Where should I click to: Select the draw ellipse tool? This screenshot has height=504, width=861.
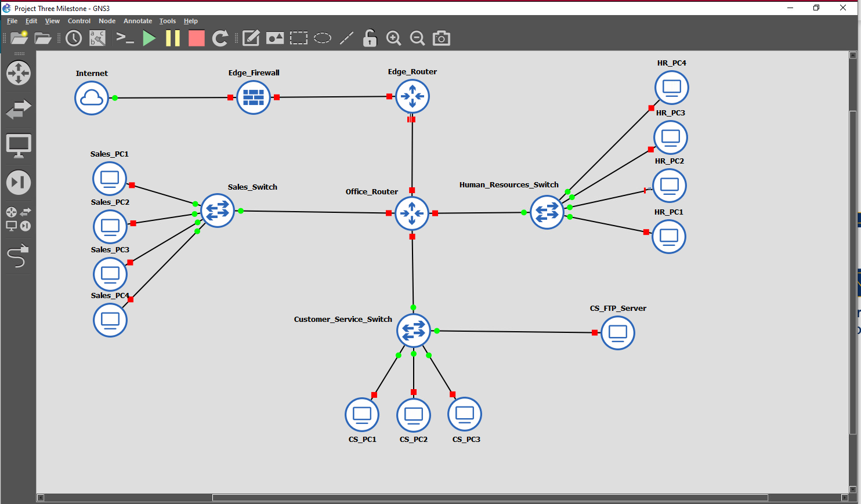click(323, 38)
